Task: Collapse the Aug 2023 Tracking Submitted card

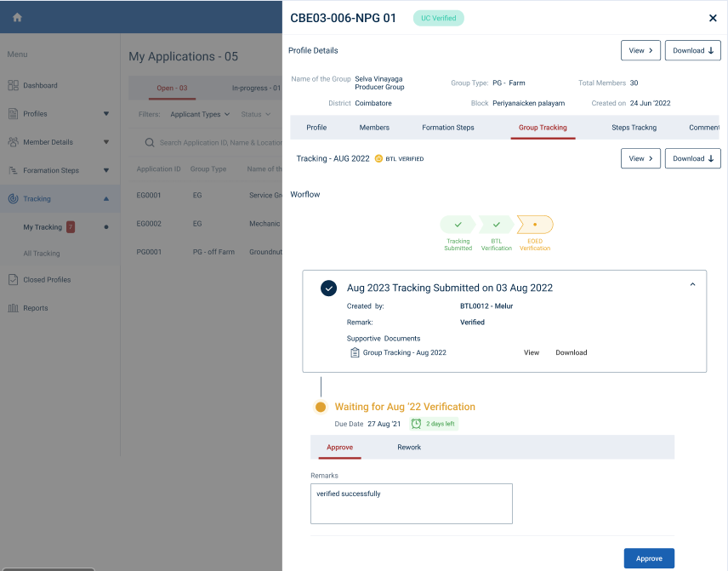Action: click(x=692, y=285)
